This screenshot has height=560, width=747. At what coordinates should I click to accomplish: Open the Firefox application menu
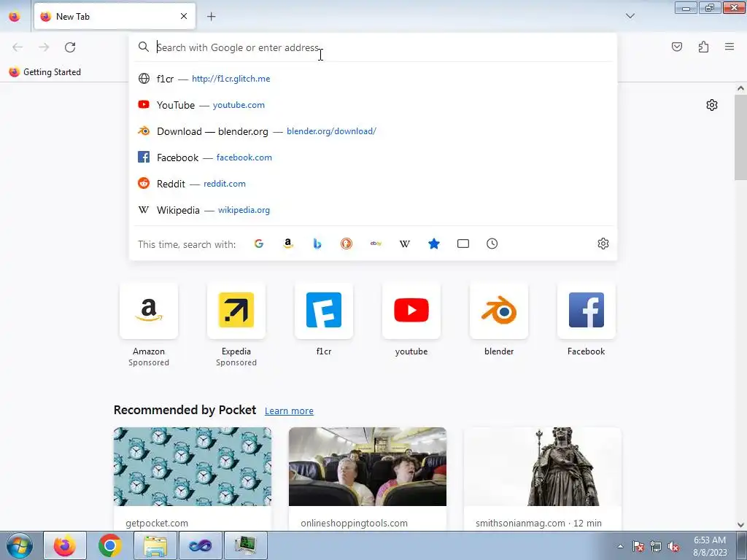[x=729, y=47]
